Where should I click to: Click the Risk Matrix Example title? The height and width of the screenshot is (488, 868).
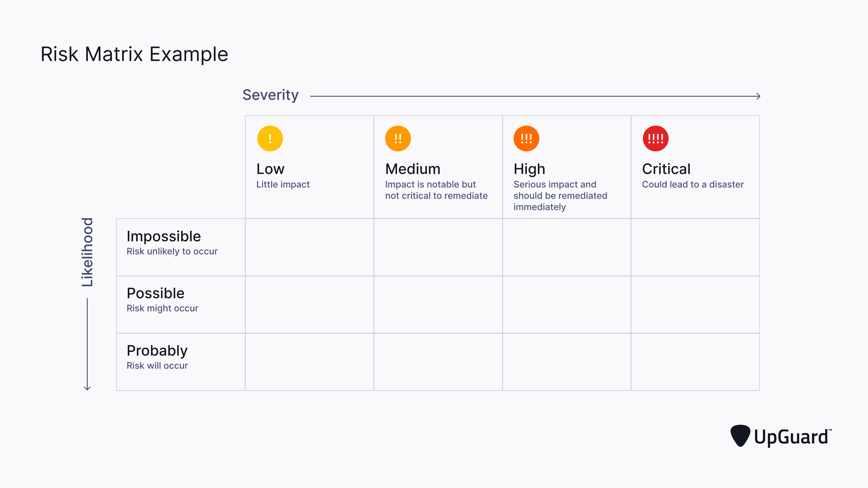click(134, 54)
